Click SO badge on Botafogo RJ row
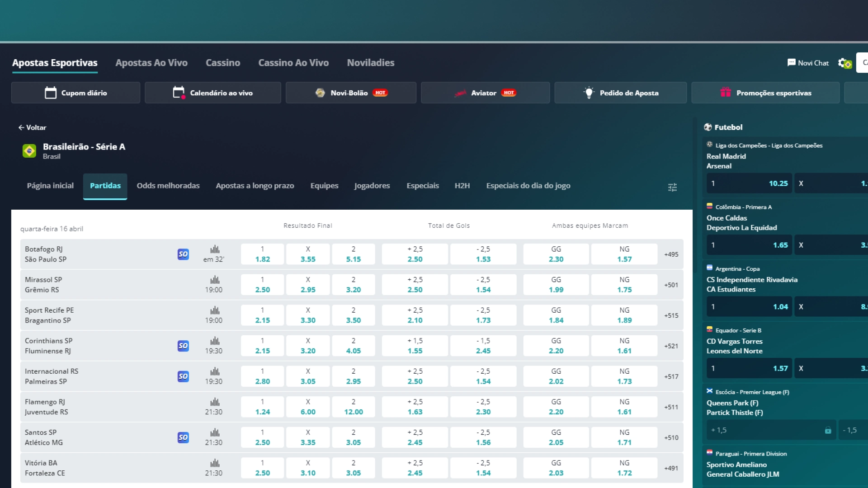Screen dimensions: 868x488 tap(183, 254)
